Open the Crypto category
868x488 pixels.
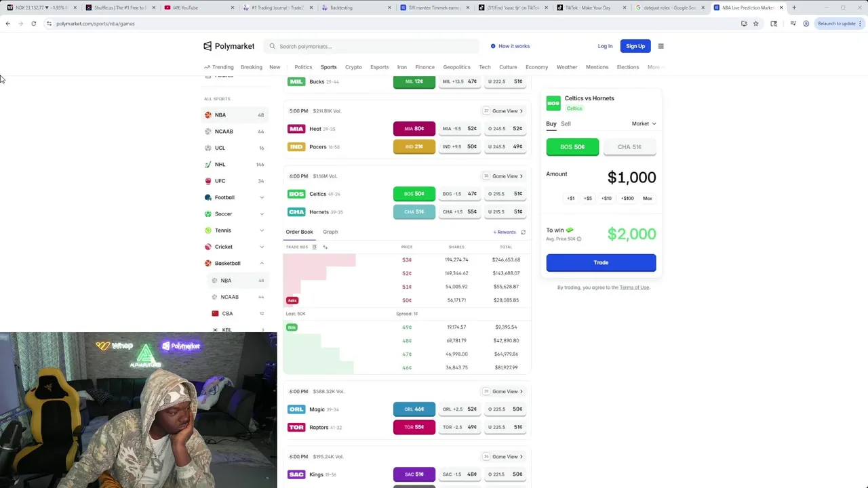pyautogui.click(x=353, y=67)
